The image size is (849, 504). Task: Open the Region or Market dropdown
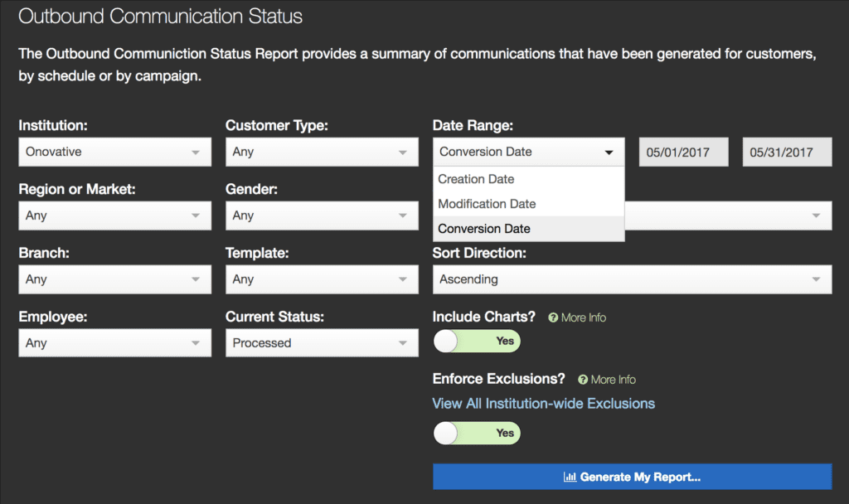(x=114, y=216)
